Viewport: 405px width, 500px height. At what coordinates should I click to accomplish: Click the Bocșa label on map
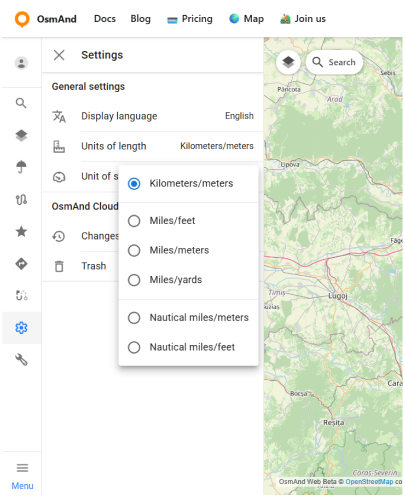point(298,394)
